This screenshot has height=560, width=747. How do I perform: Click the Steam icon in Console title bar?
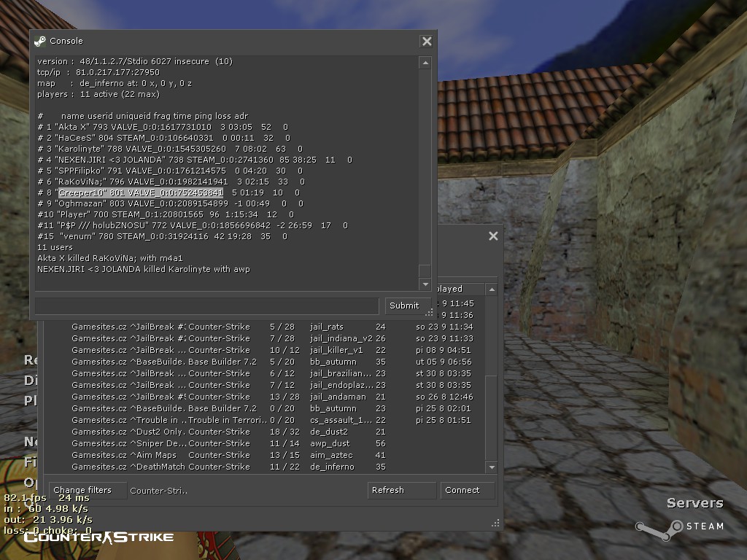click(40, 42)
